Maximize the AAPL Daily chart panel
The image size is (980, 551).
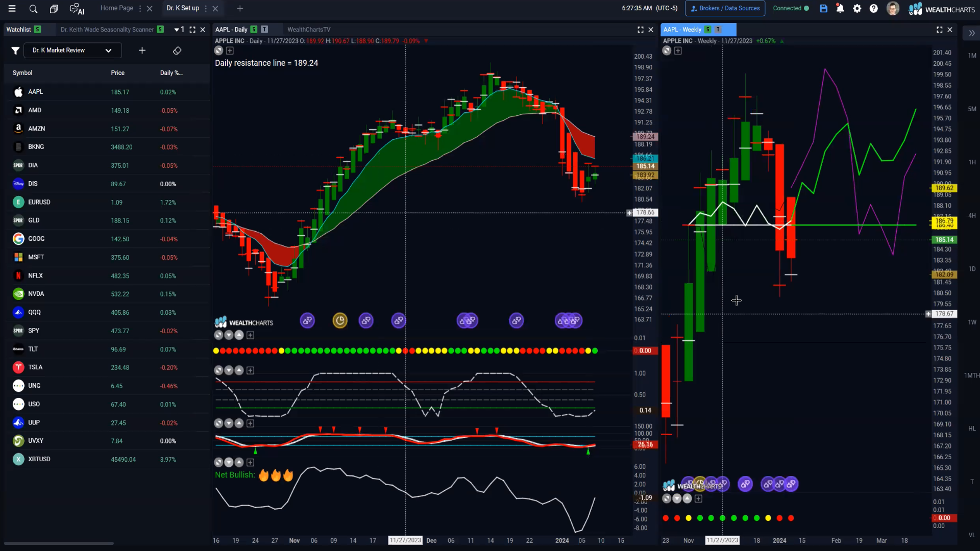point(641,30)
